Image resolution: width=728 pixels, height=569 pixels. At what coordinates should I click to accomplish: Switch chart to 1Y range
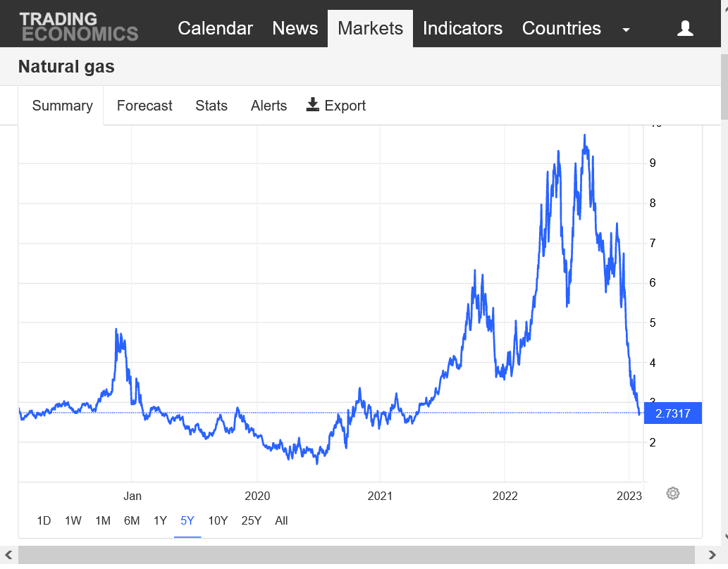[160, 520]
